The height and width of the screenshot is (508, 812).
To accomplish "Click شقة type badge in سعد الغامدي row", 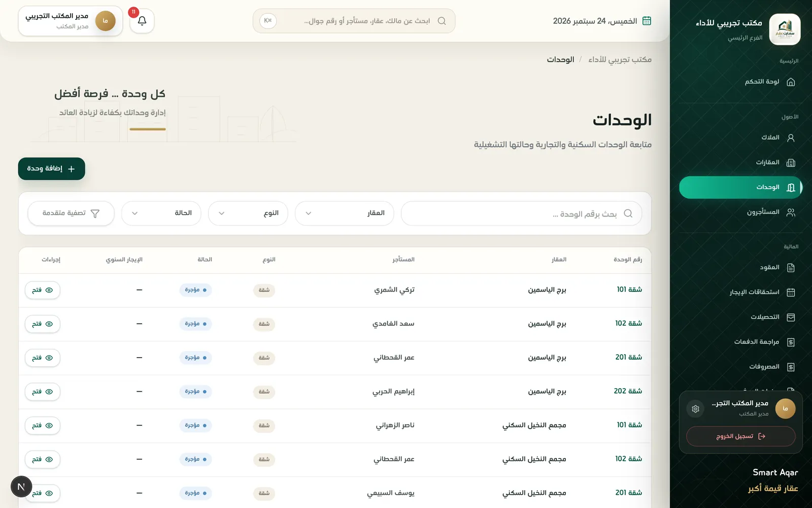I will coord(264,324).
